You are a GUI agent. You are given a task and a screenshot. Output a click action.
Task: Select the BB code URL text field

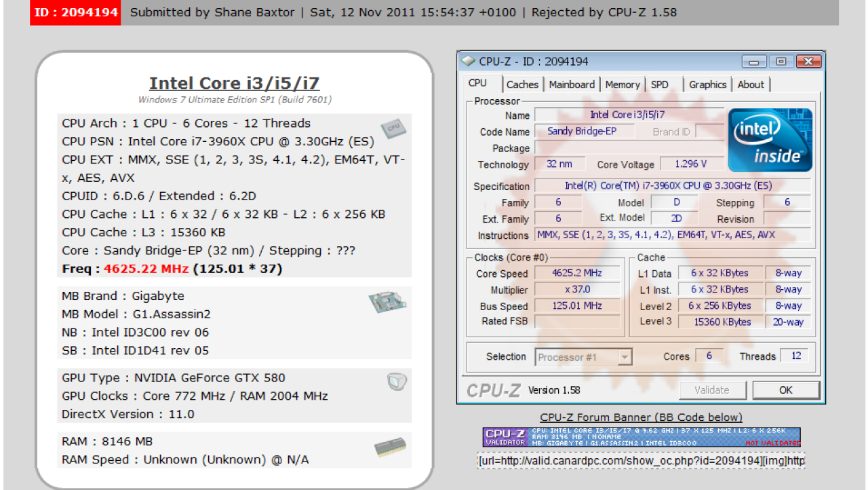[x=642, y=461]
